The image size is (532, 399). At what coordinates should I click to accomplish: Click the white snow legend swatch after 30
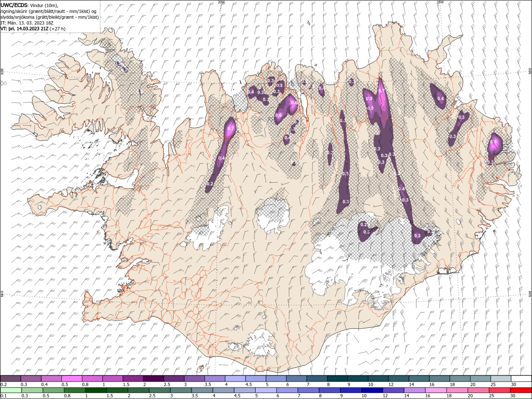tap(521, 379)
